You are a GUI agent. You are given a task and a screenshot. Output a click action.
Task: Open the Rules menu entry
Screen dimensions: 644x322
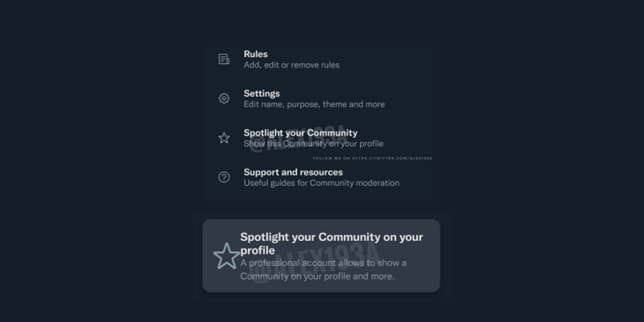tap(255, 54)
